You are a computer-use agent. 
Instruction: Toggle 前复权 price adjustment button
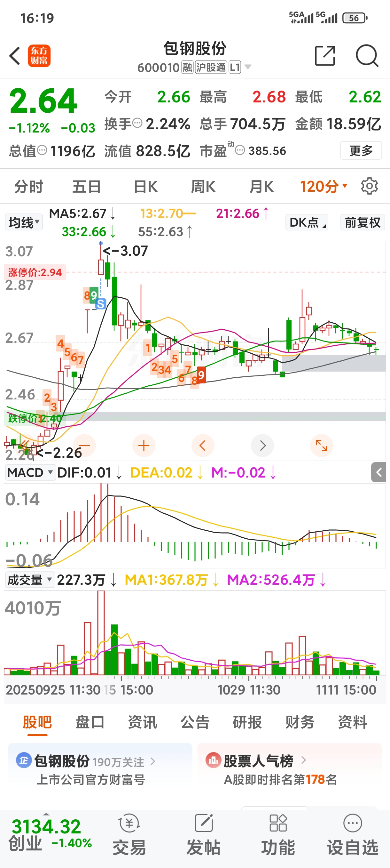click(363, 222)
